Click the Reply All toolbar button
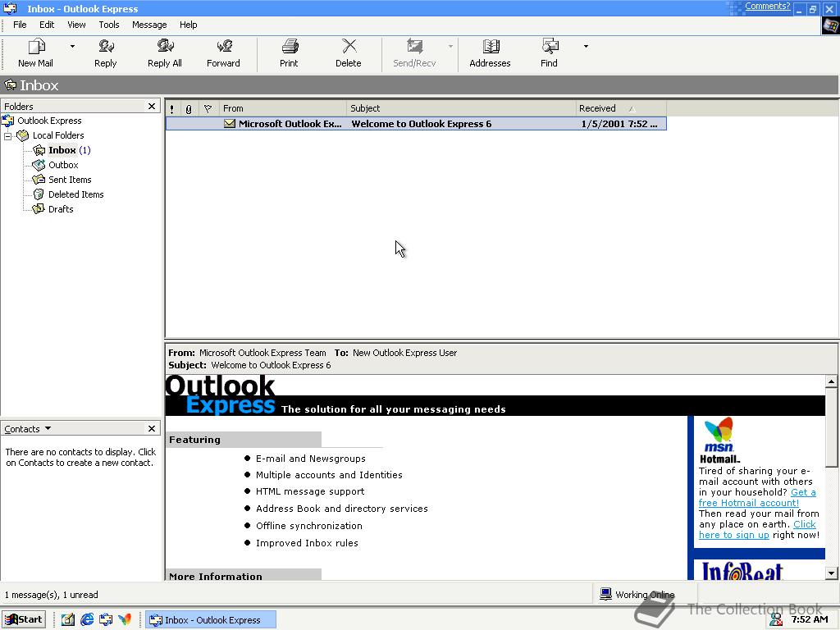This screenshot has height=630, width=840. [164, 53]
